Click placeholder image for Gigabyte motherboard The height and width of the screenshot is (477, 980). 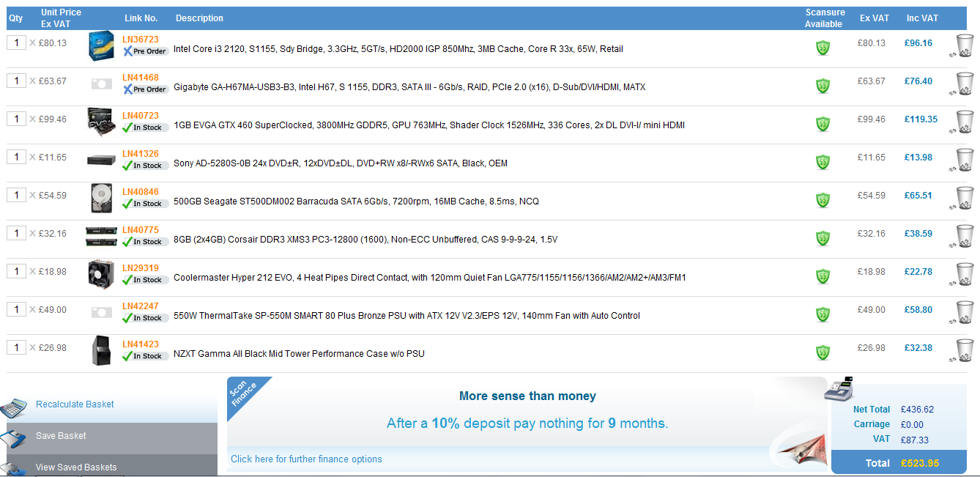(100, 84)
